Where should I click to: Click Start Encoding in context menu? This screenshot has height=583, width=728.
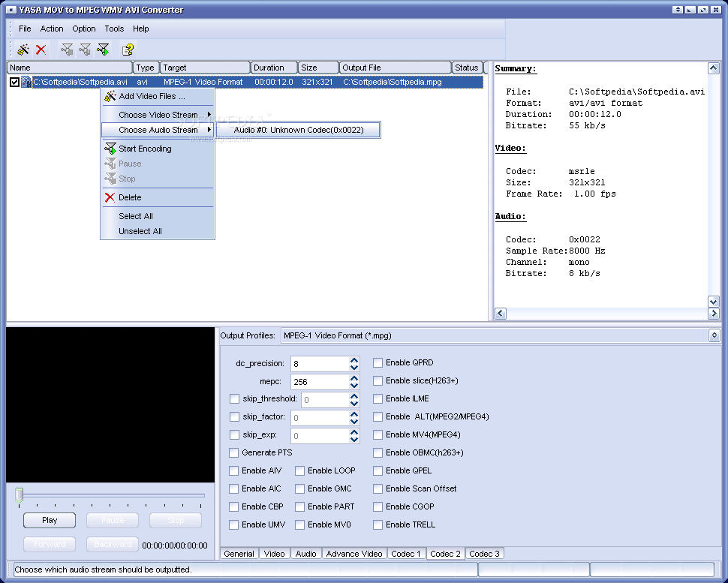pos(158,149)
